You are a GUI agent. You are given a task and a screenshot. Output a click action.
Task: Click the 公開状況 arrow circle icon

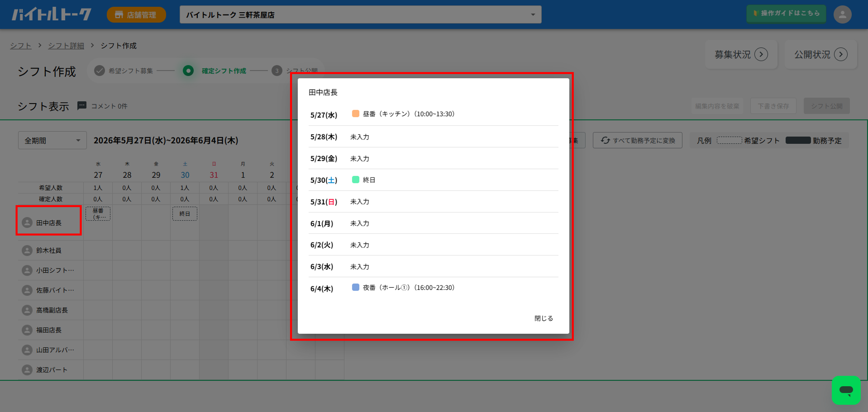(x=841, y=54)
